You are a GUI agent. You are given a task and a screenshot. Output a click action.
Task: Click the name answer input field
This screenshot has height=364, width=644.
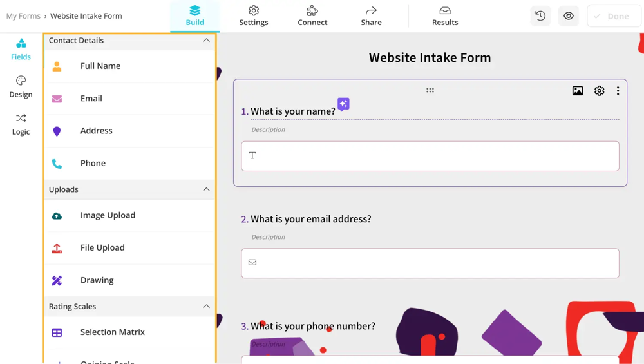(430, 156)
